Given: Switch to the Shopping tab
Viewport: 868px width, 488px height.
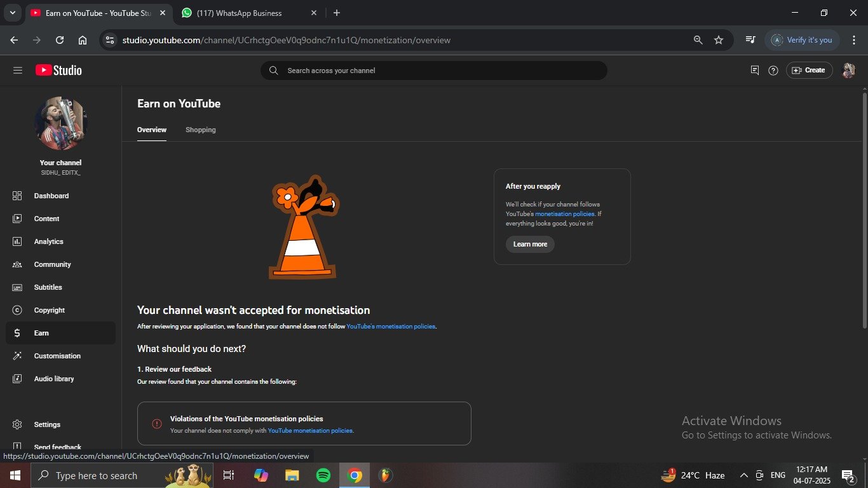Looking at the screenshot, I should [201, 130].
